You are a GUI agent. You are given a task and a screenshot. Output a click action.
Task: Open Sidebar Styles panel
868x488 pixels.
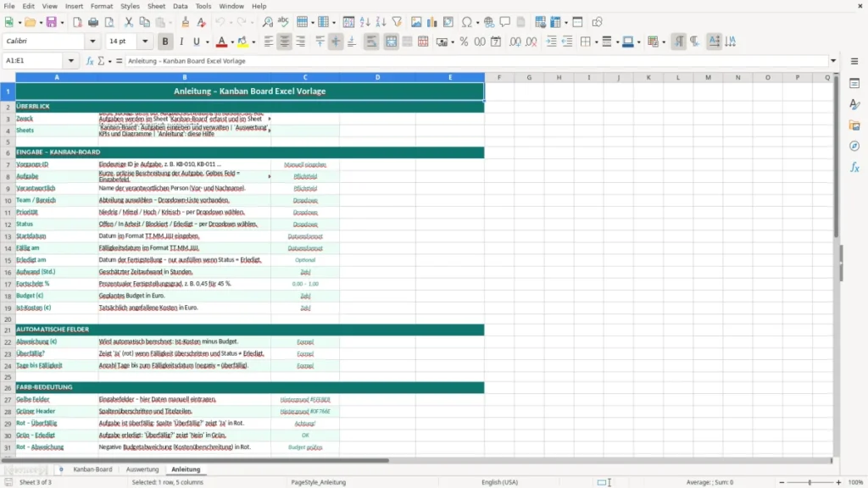pos(854,104)
